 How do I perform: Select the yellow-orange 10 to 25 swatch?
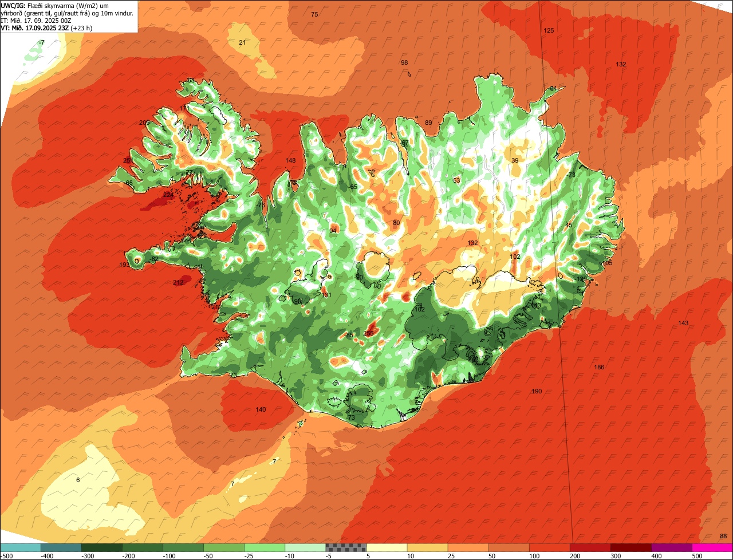tap(427, 547)
